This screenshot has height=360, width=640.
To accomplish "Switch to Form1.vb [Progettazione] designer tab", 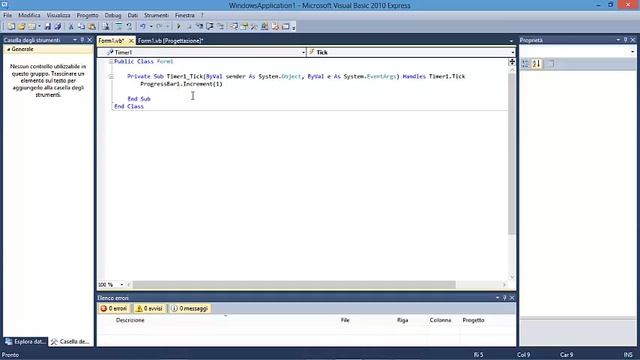I will pos(171,40).
